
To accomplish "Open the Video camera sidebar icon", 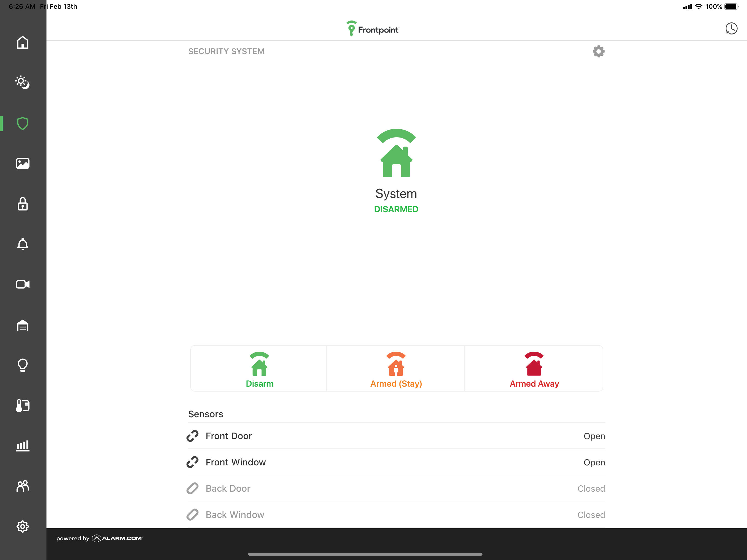I will [x=23, y=284].
